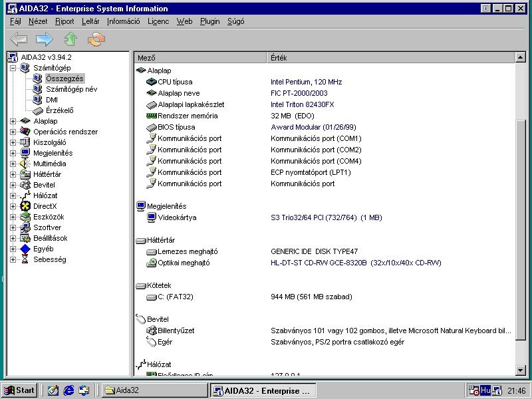Image resolution: width=532 pixels, height=399 pixels.
Task: Expand the Bevitel tree node
Action: [13, 185]
